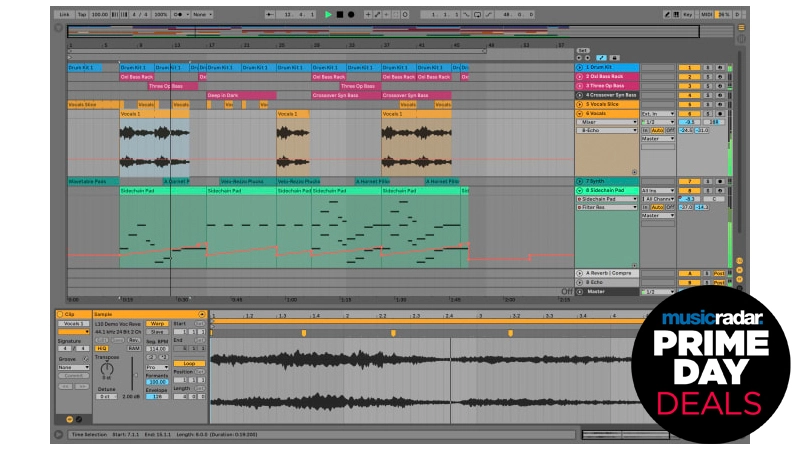Viewport: 800px width, 450px height.
Task: Open the Ext. In input dropdown
Action: [x=658, y=114]
